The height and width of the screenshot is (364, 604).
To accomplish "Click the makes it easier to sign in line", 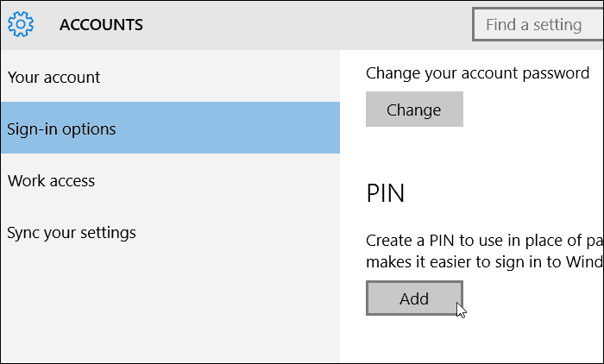I will pos(485,262).
